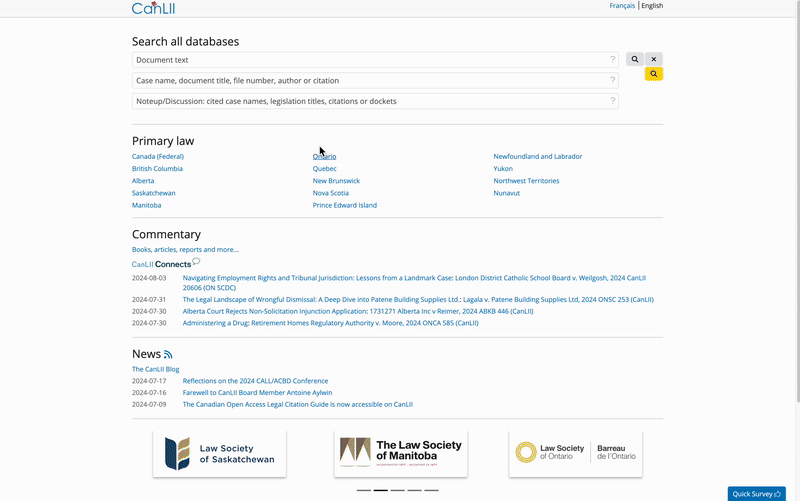
Task: Open Nunavut jurisdiction link
Action: point(507,193)
